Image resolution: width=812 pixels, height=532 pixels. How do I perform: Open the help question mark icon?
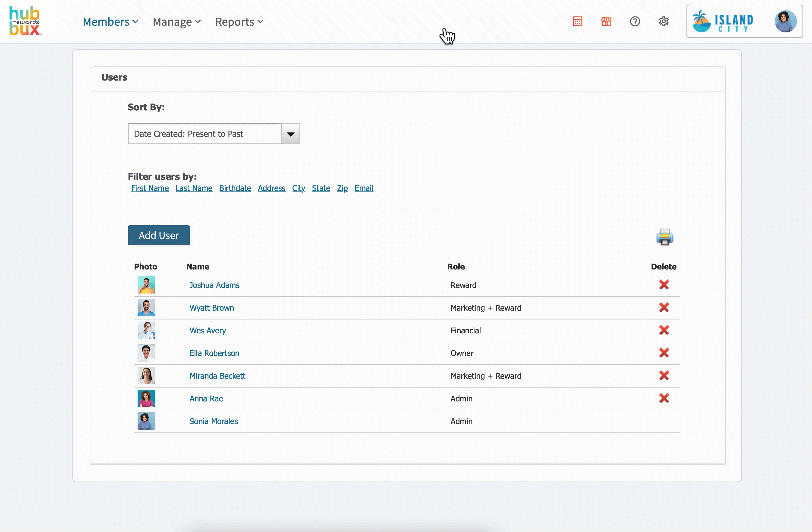pos(635,22)
